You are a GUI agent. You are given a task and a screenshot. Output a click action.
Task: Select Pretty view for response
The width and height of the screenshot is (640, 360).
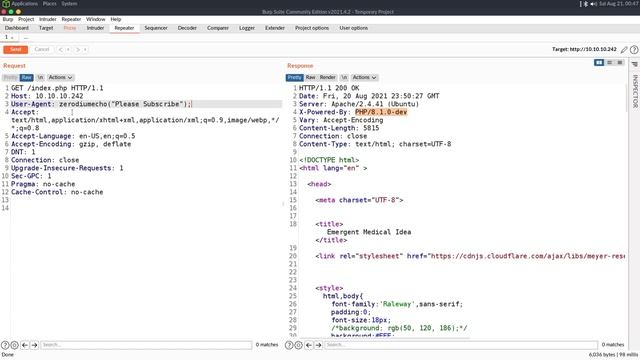tap(294, 78)
